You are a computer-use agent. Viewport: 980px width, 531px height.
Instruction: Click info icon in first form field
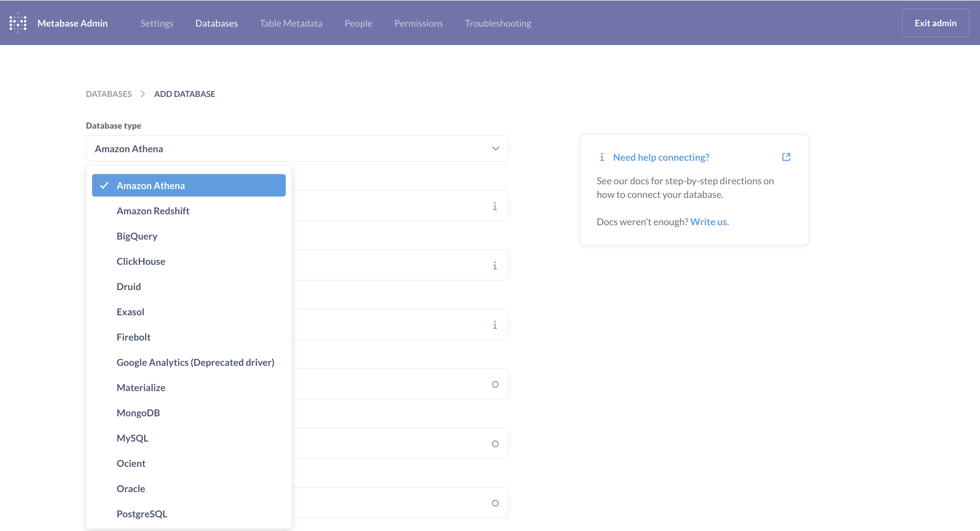494,206
